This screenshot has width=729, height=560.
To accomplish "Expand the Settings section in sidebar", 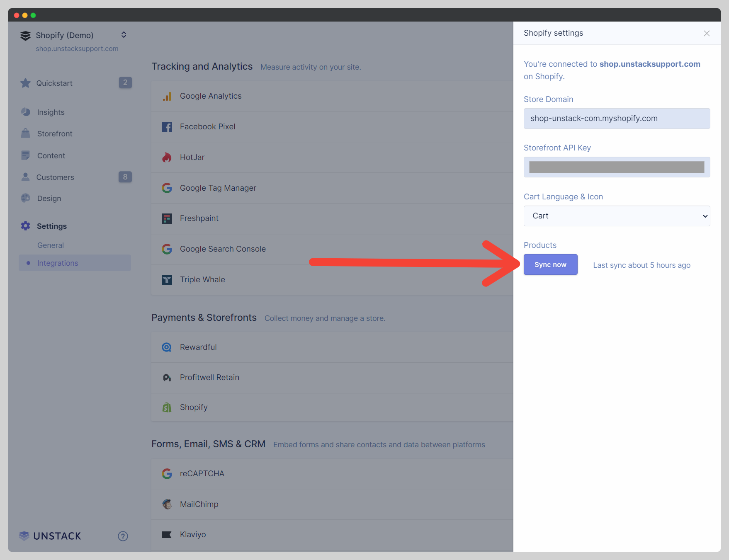I will tap(51, 226).
